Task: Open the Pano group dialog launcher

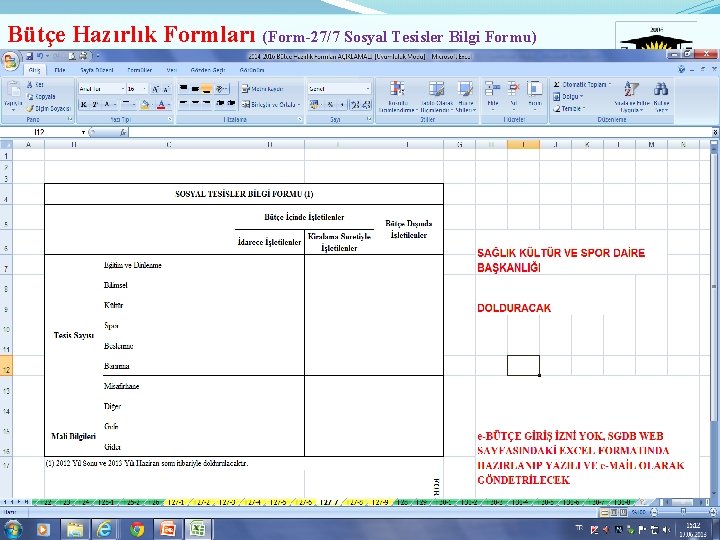Action: pos(70,119)
